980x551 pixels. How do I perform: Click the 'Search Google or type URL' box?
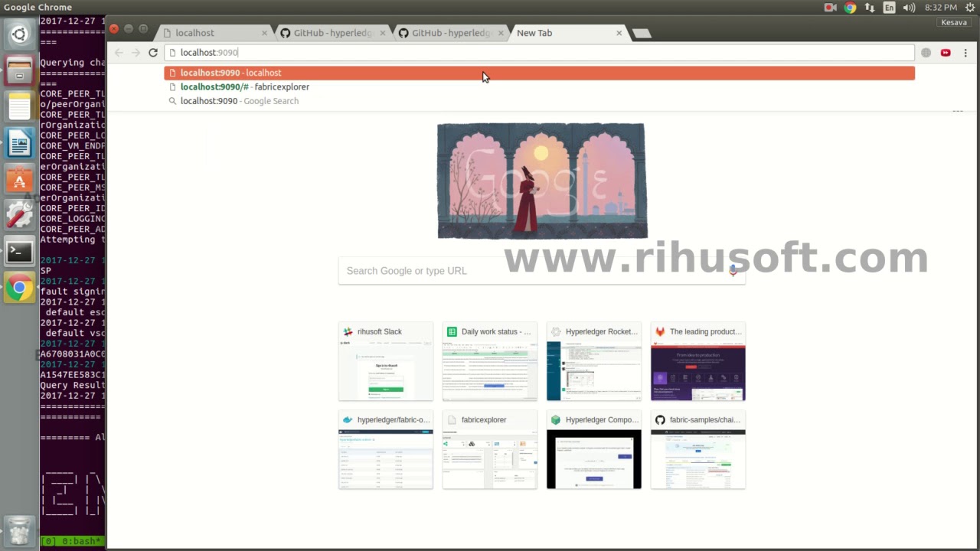click(x=541, y=271)
